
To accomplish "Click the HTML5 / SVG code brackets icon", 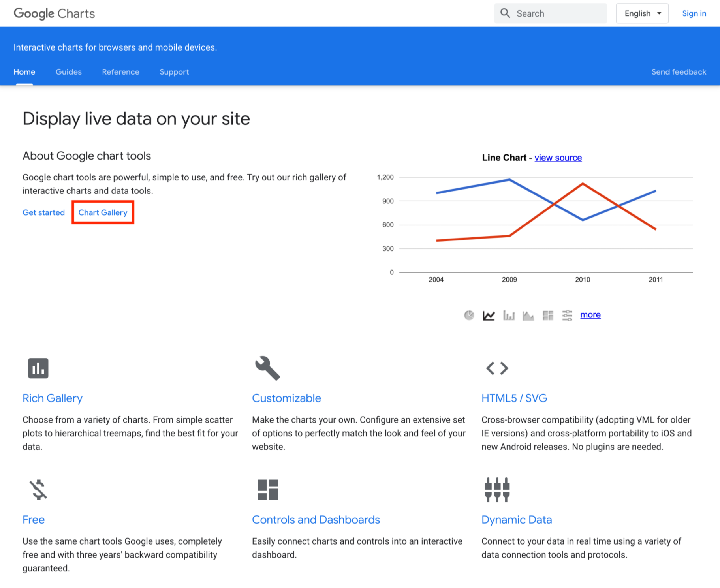I will [497, 368].
